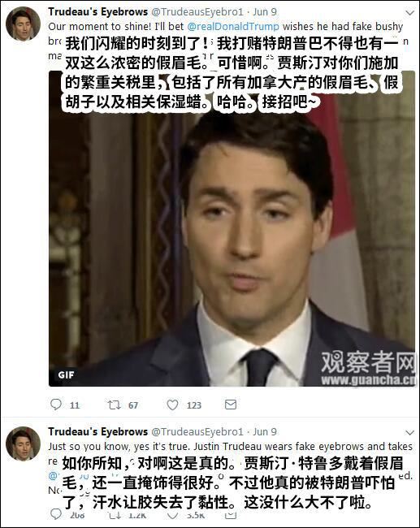Click reply icon under the second tweet
Screen dimensions: 420x528
[56, 514]
